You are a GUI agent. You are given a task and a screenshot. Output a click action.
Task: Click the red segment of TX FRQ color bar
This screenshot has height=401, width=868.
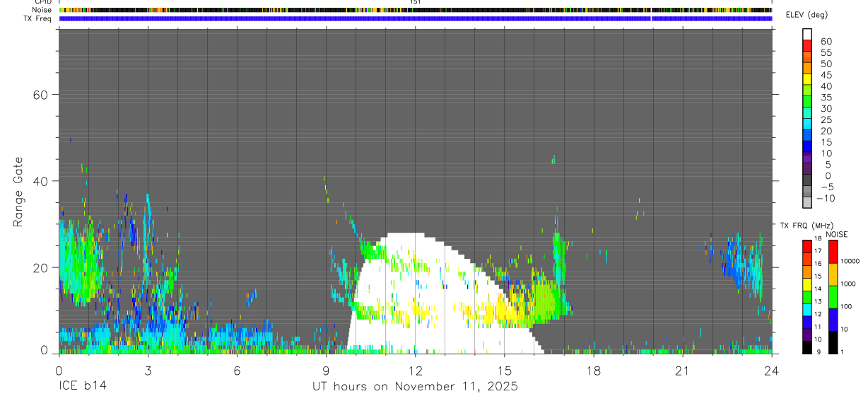807,246
